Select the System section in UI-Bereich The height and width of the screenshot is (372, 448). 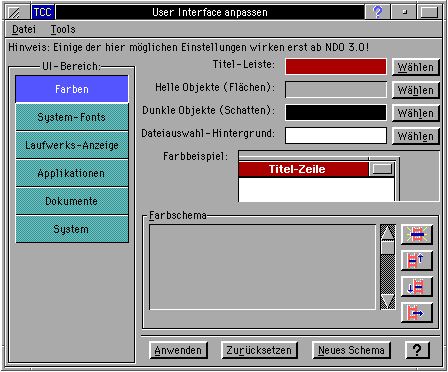coord(72,229)
